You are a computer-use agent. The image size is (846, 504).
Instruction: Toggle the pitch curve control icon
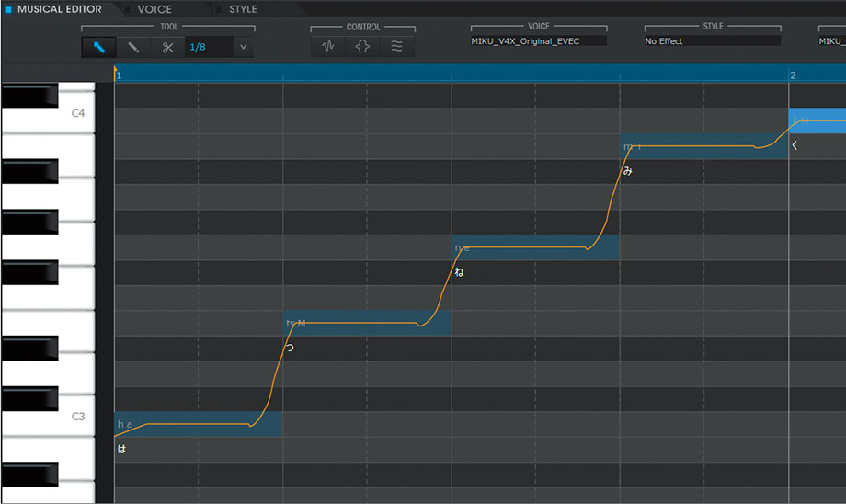click(328, 46)
